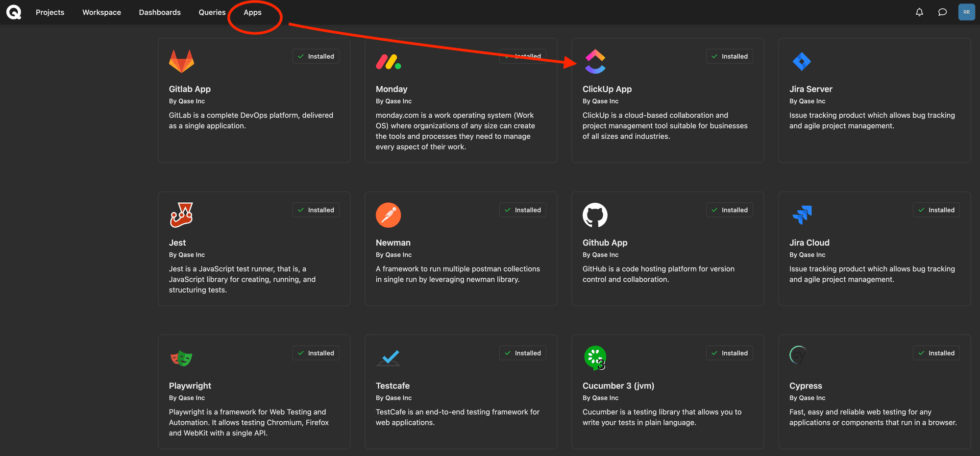The height and width of the screenshot is (456, 980).
Task: Open the Cucumber 3 (jvm) title
Action: (618, 386)
